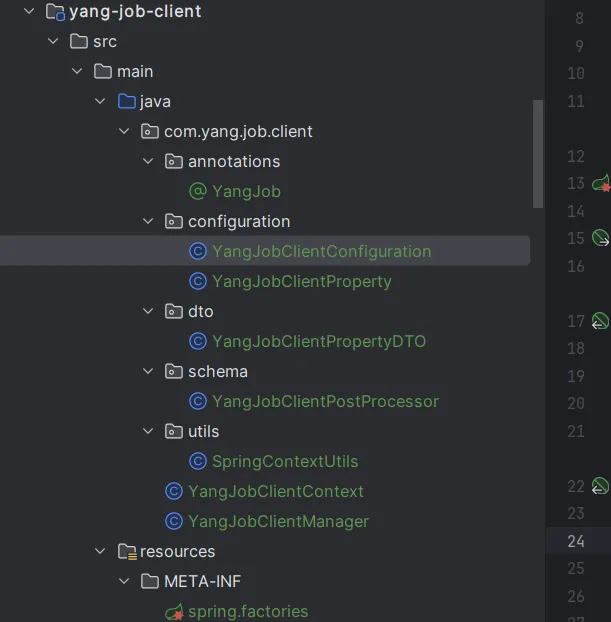
Task: Collapse the META-INF folder
Action: click(x=124, y=581)
